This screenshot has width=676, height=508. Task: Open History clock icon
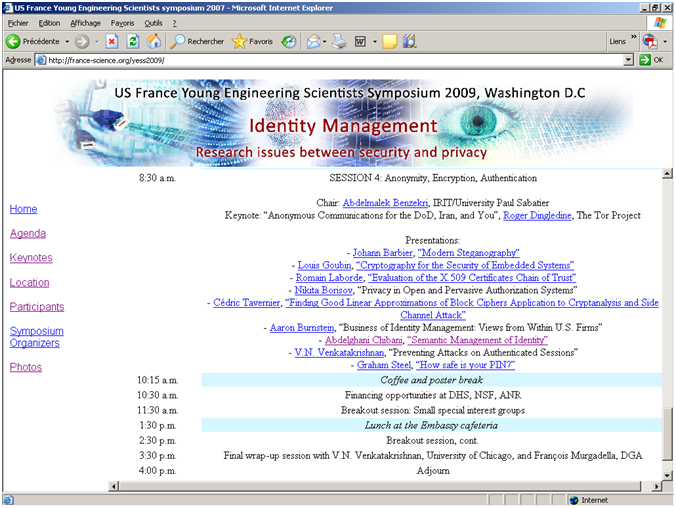[289, 41]
